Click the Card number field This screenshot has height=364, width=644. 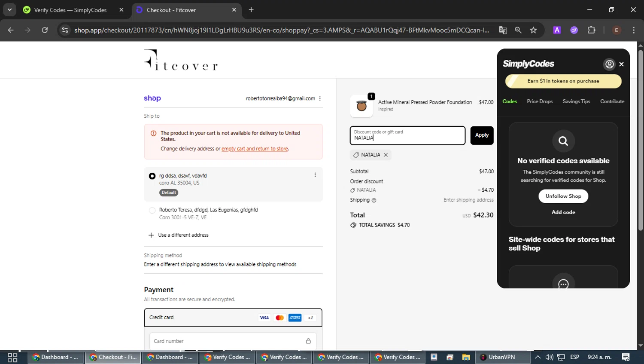coord(233,341)
